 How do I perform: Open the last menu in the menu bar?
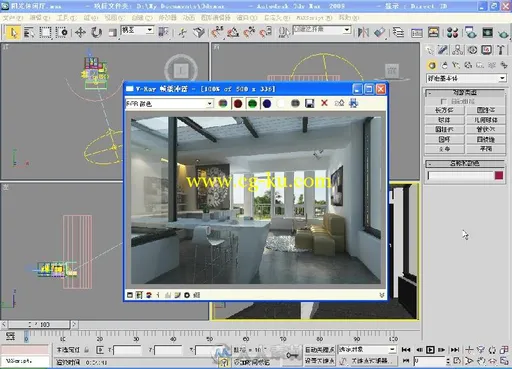[349, 18]
